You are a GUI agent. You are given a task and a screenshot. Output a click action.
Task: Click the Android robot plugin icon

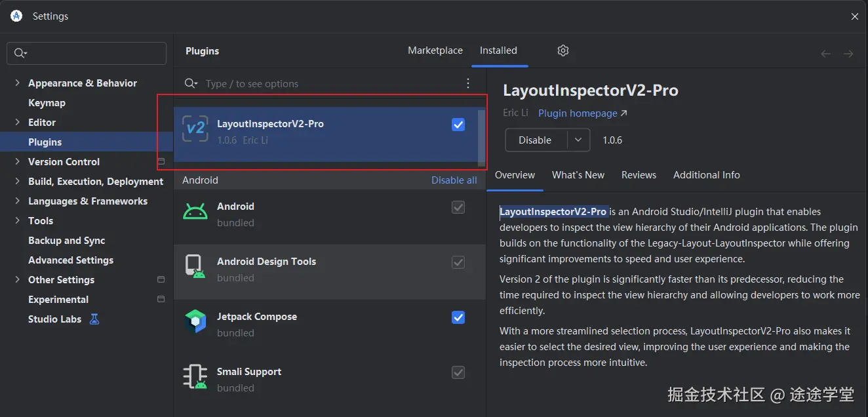coord(195,212)
